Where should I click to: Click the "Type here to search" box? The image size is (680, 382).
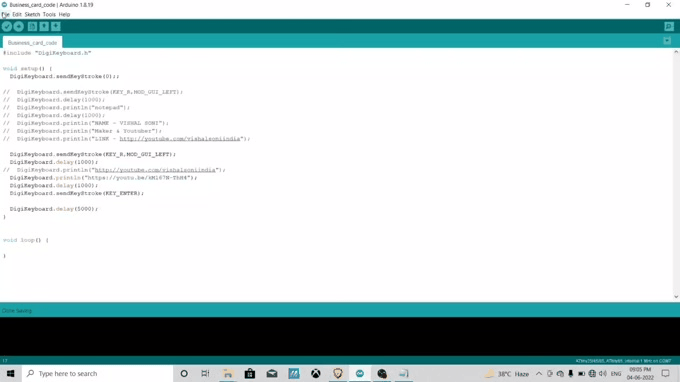98,373
